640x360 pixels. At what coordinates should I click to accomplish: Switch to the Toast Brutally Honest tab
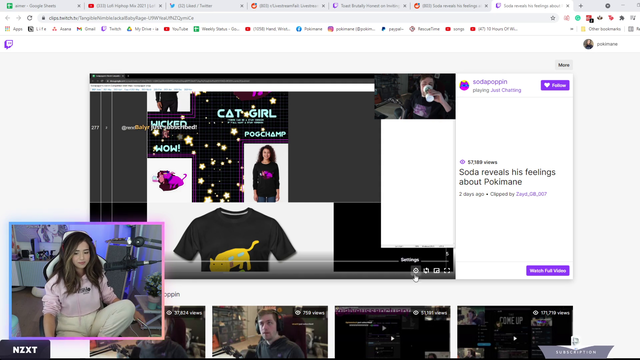(369, 6)
